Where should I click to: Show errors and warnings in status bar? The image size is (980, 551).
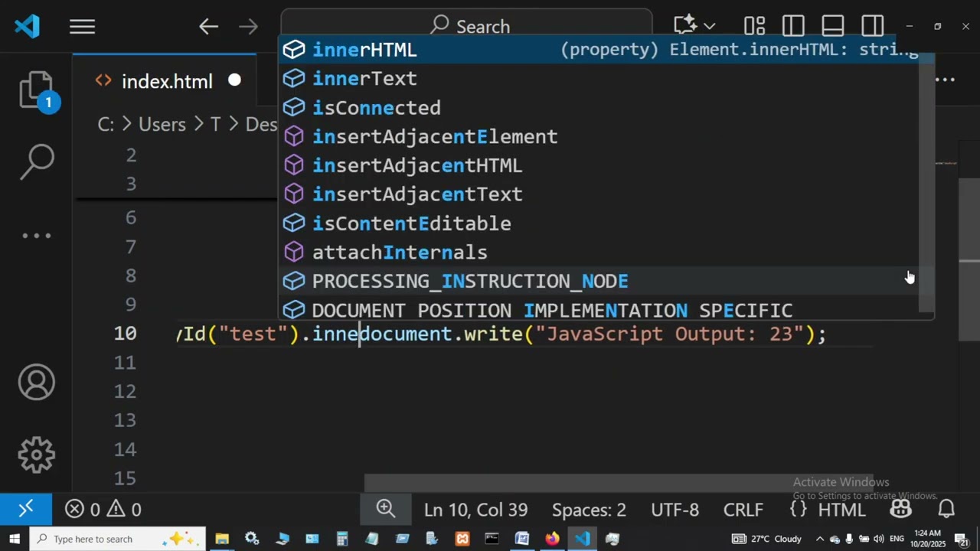(103, 510)
